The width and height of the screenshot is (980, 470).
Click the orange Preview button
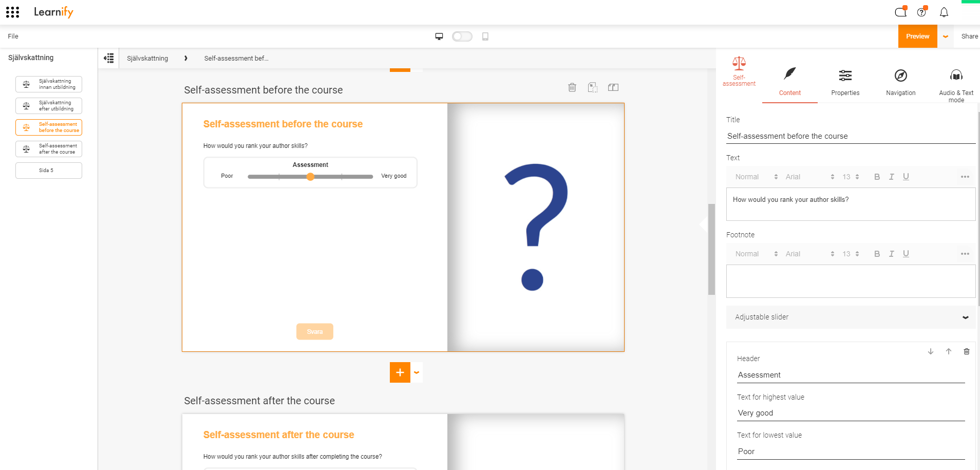tap(918, 36)
